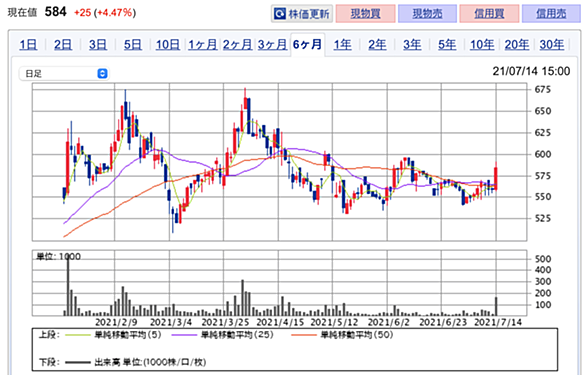
Task: Switch to the 1ヶ月 period tab
Action: (x=202, y=45)
